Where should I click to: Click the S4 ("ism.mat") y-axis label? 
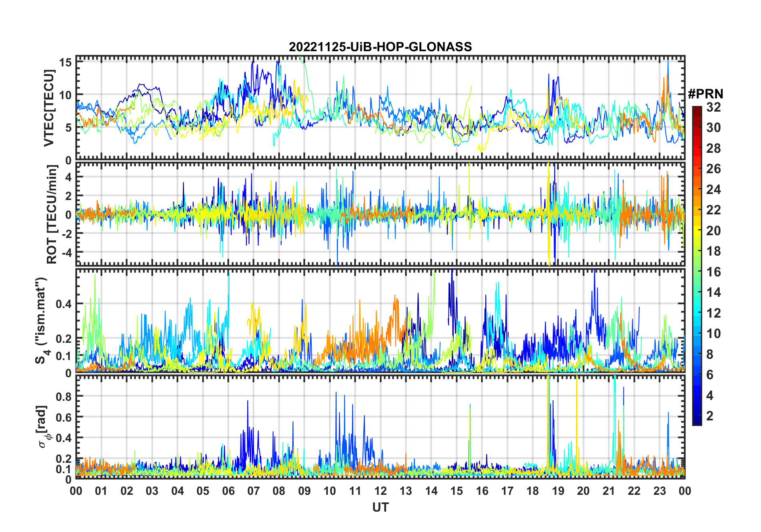tap(42, 321)
